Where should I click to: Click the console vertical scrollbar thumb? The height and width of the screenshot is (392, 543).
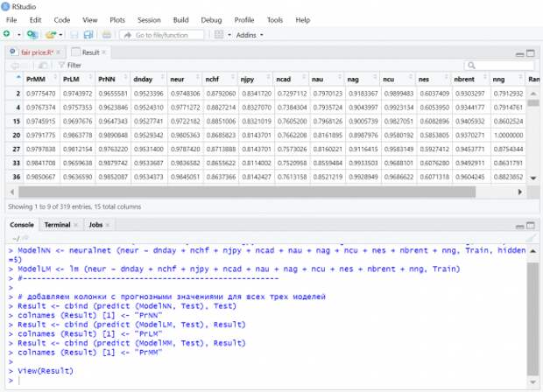pyautogui.click(x=533, y=318)
